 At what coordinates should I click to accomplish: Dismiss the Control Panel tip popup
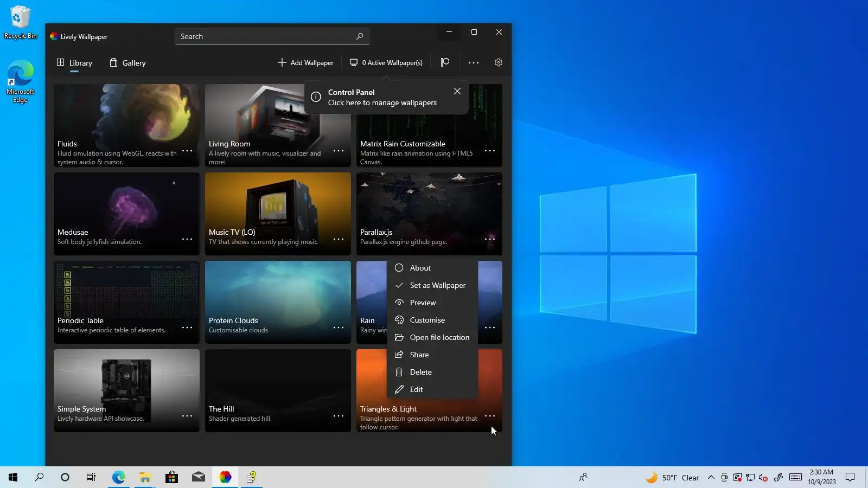tap(457, 91)
